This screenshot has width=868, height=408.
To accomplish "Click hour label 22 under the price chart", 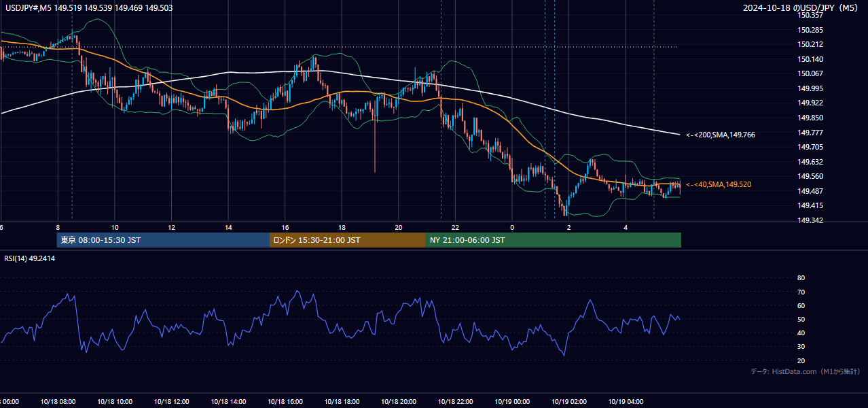I will [455, 227].
